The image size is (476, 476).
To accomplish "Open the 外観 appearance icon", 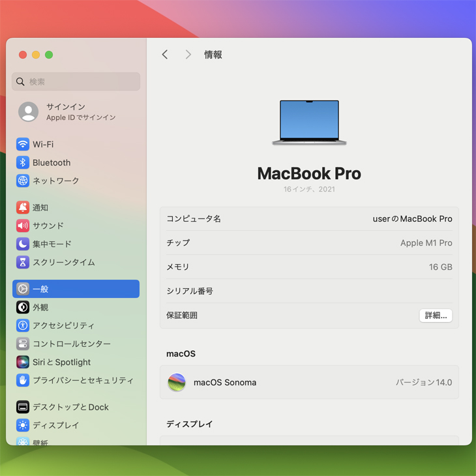I will 23,307.
